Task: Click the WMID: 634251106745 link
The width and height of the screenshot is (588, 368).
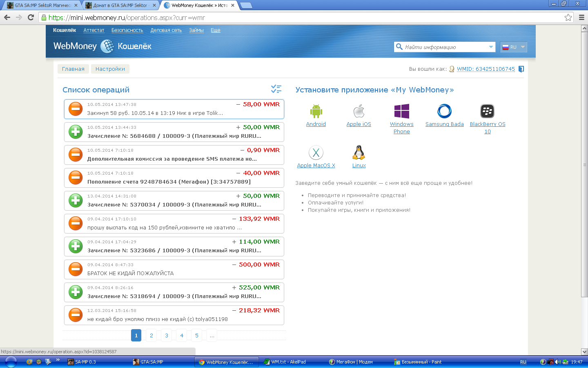Action: [x=486, y=69]
